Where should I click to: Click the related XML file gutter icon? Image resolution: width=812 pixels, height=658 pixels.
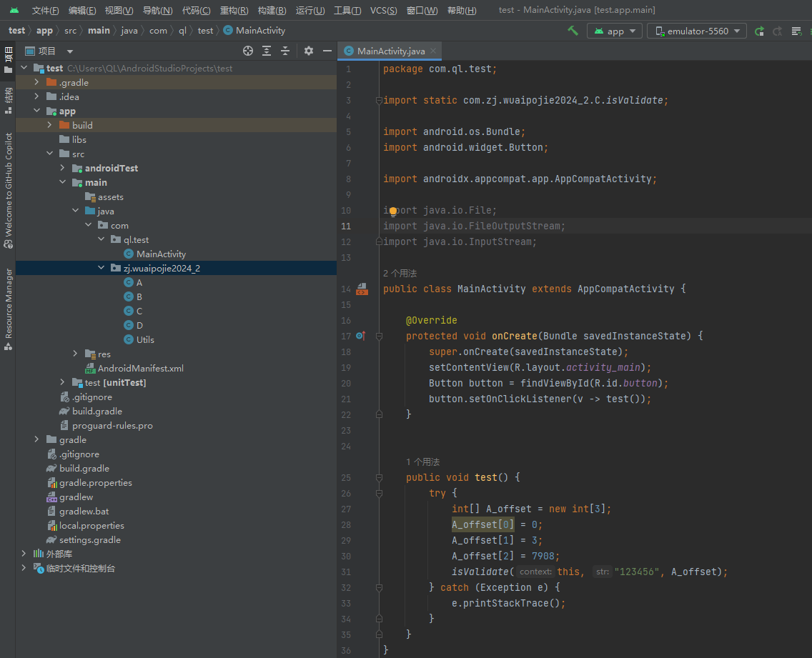pyautogui.click(x=362, y=289)
